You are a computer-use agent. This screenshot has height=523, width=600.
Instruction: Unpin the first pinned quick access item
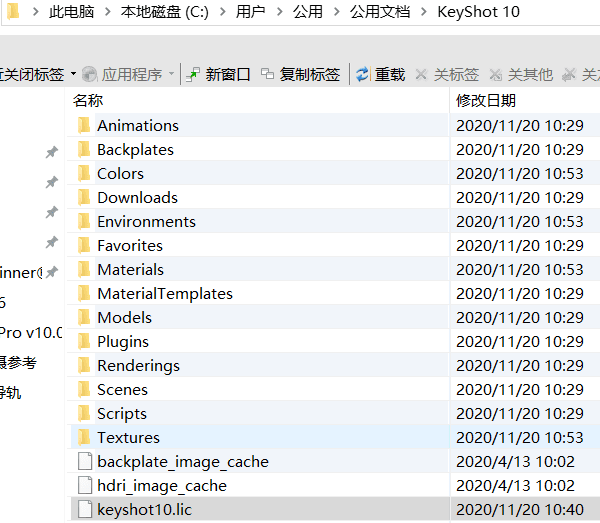(51, 152)
